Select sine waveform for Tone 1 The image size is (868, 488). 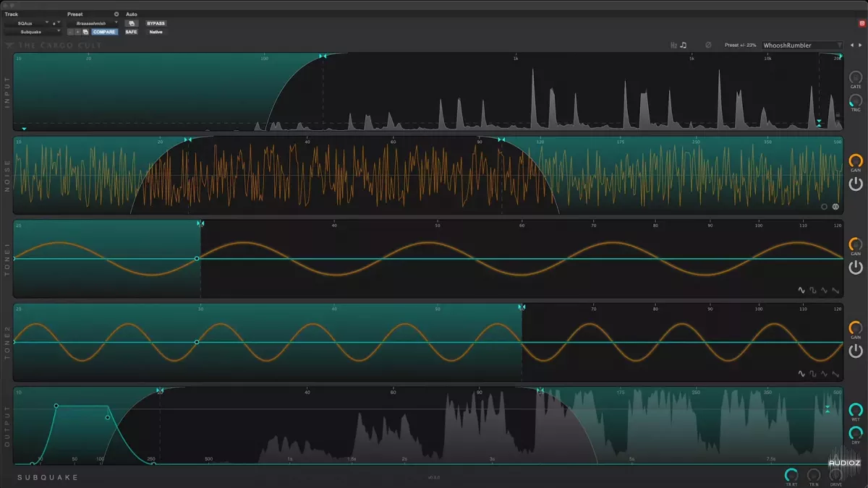(801, 291)
